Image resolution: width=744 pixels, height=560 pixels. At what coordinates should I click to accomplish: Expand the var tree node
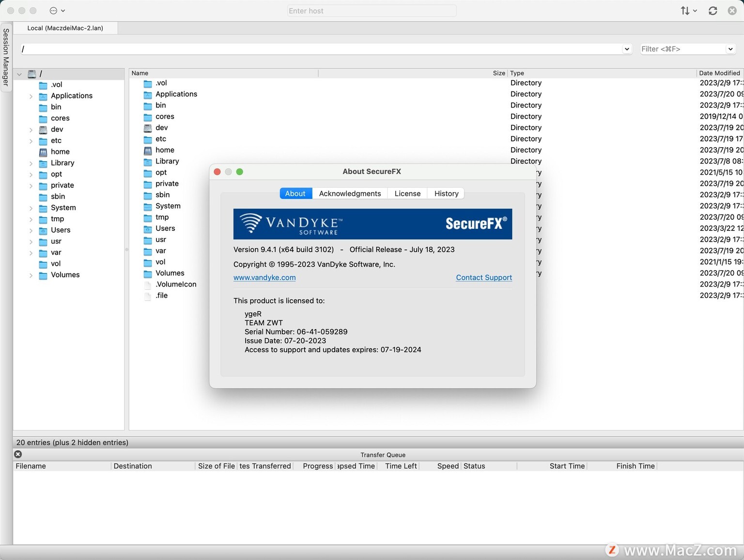point(31,253)
